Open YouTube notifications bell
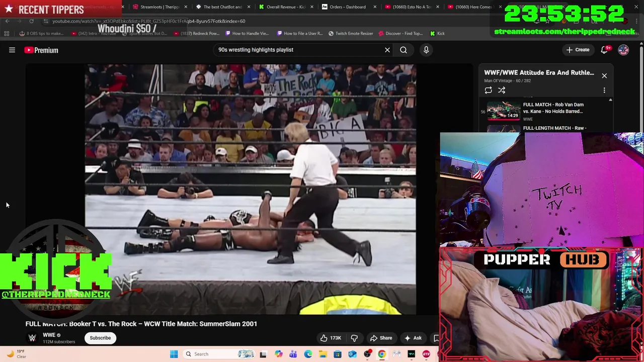The width and height of the screenshot is (644, 362). tap(605, 50)
